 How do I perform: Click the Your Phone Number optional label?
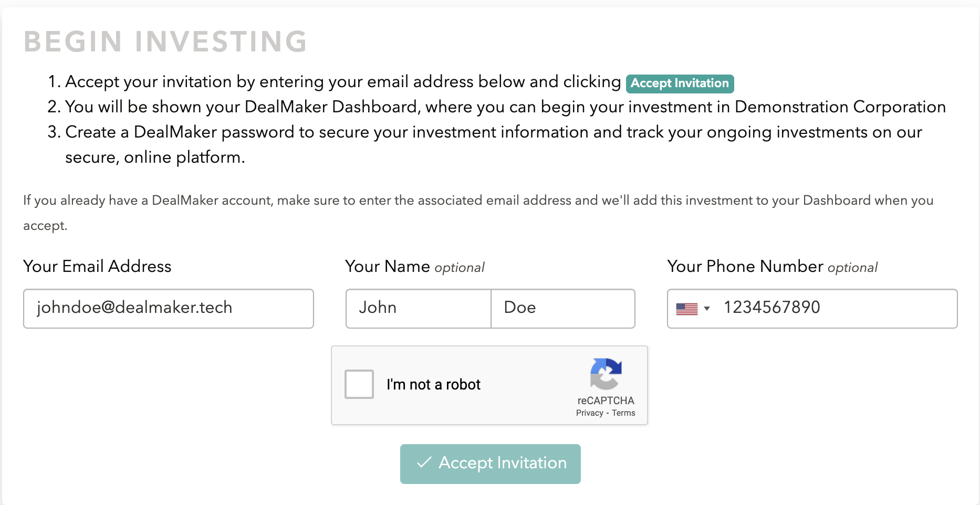pos(772,267)
